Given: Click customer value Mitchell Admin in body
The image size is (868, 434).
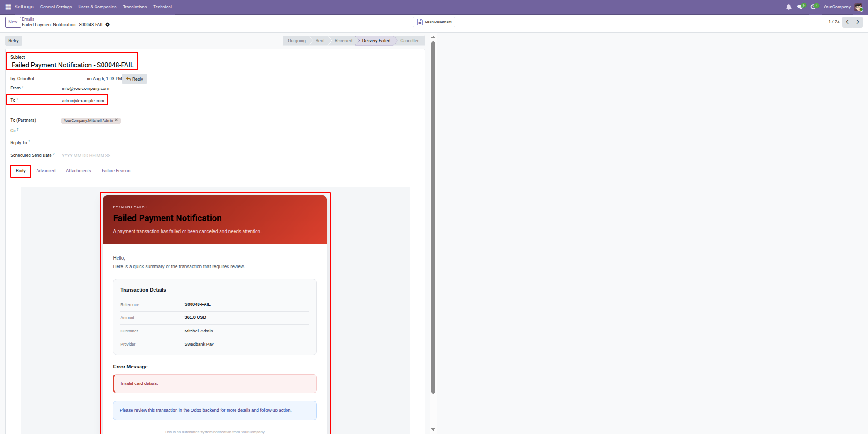Looking at the screenshot, I should tap(199, 331).
